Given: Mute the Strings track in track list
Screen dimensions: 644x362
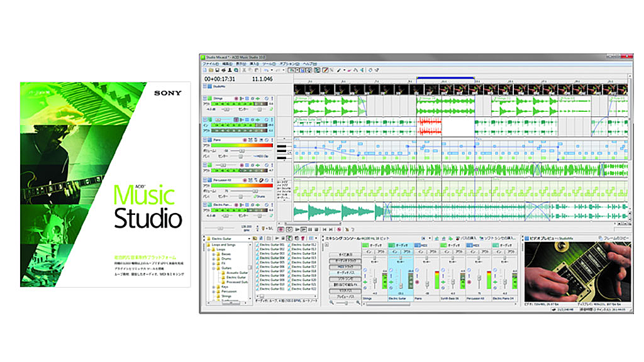Looking at the screenshot, I should pos(266,99).
